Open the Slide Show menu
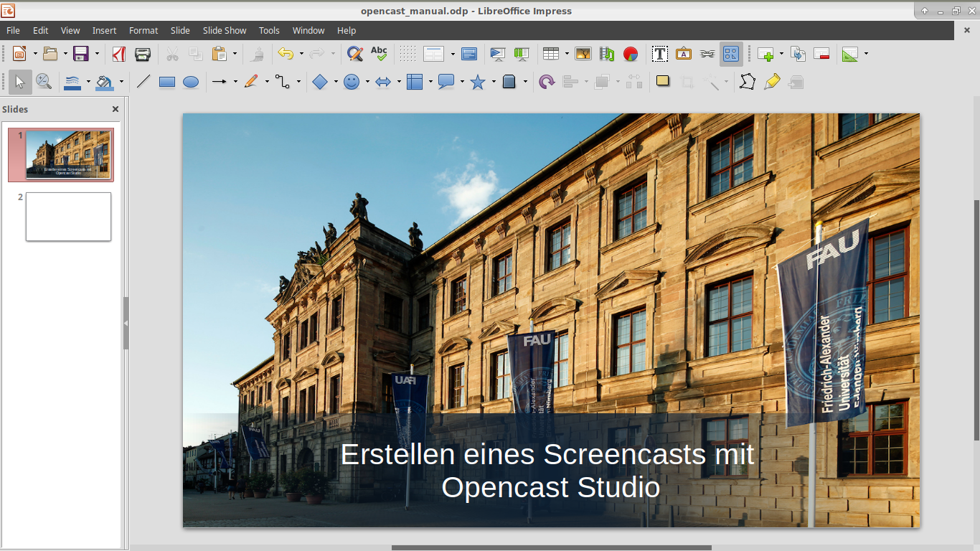This screenshot has width=980, height=551. pos(224,30)
